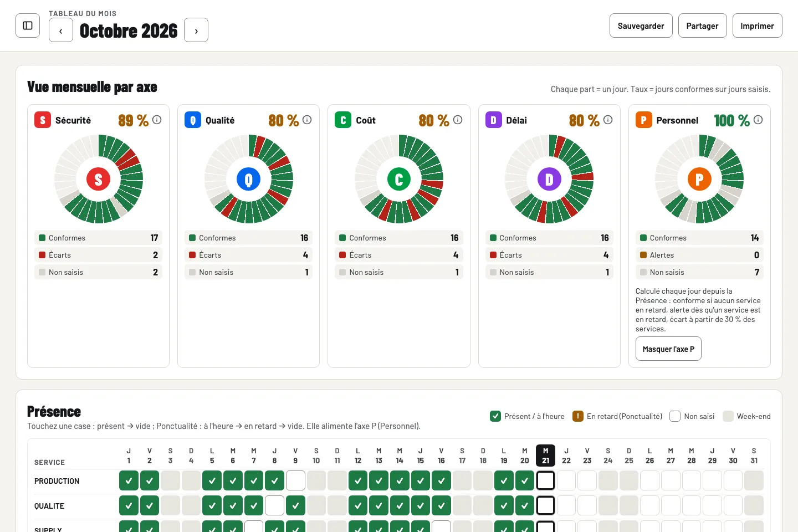Select highlighted day 21 column header

click(x=545, y=456)
